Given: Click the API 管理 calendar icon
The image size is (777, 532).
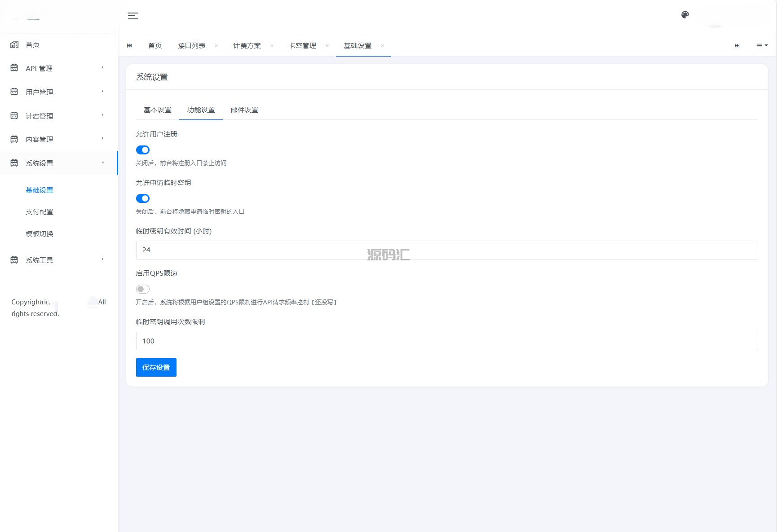Looking at the screenshot, I should tap(14, 68).
